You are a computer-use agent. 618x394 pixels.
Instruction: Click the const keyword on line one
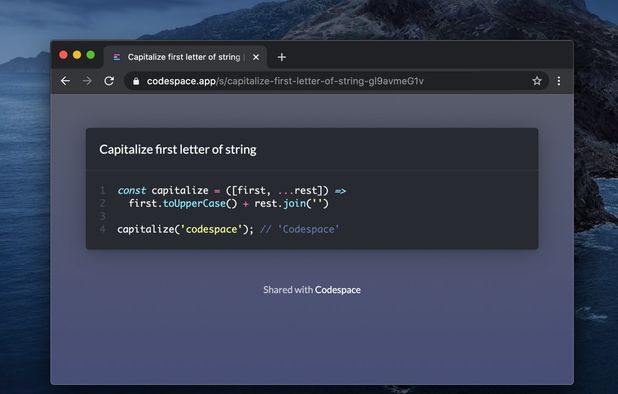click(x=132, y=191)
